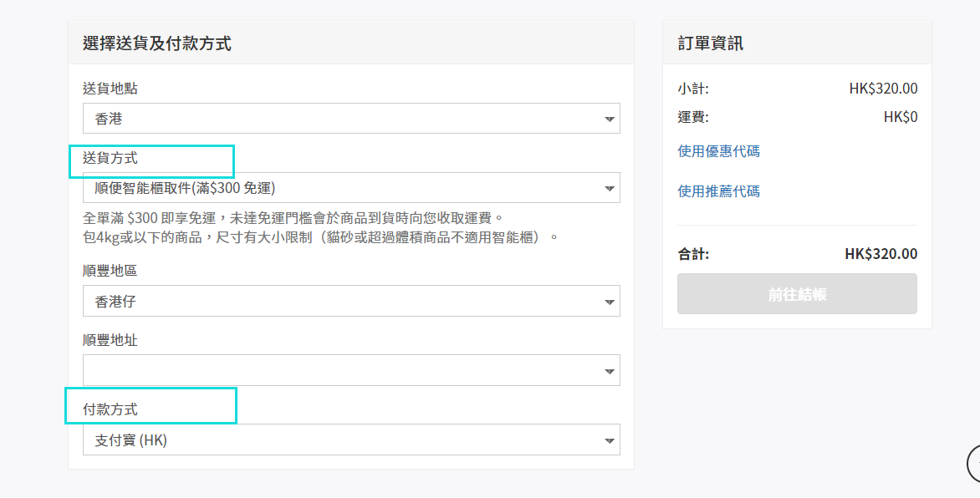Click the 訂單資訊 panel header
The width and height of the screenshot is (980, 498).
(x=710, y=43)
